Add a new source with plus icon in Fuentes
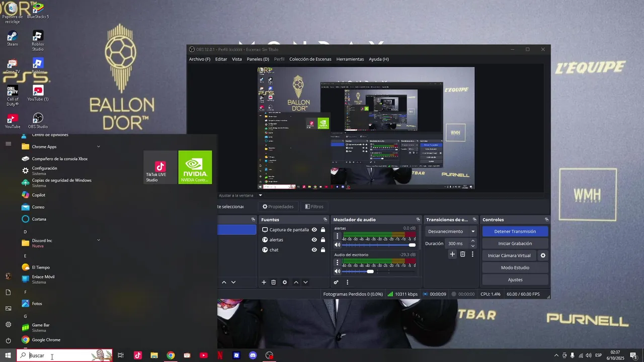 [x=264, y=283]
